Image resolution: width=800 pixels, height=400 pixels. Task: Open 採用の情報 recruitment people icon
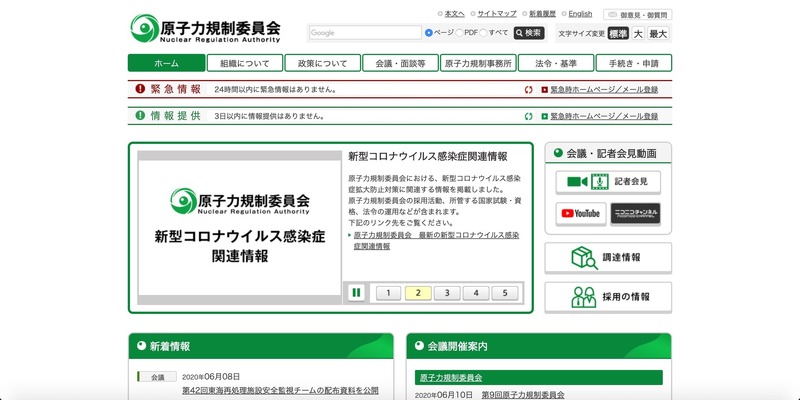[584, 297]
